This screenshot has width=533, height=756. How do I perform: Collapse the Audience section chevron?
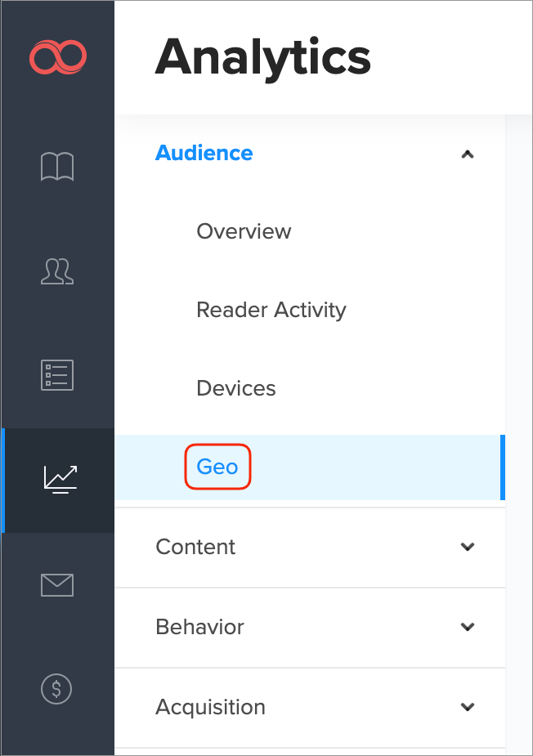coord(467,154)
